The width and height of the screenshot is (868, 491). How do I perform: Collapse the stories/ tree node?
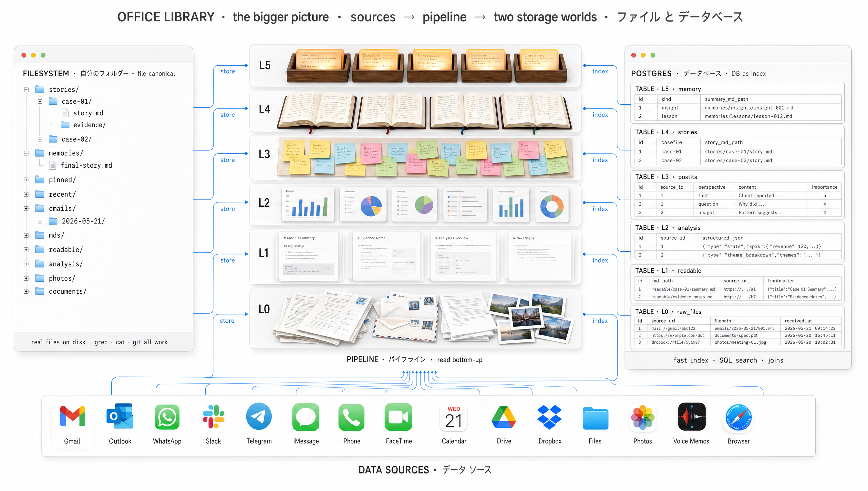coord(26,90)
